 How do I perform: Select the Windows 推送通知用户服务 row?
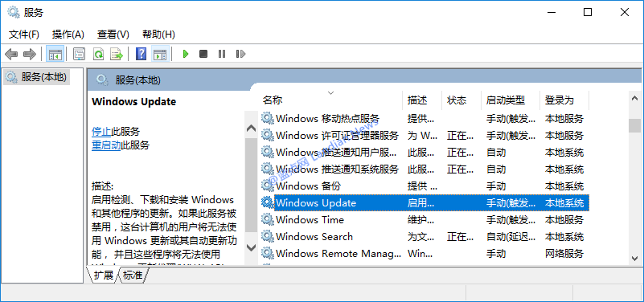[425, 153]
